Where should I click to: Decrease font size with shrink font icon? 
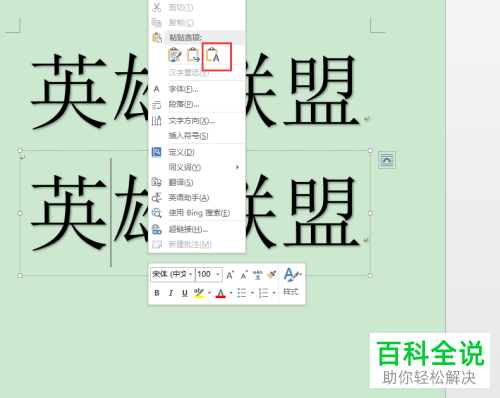click(244, 275)
